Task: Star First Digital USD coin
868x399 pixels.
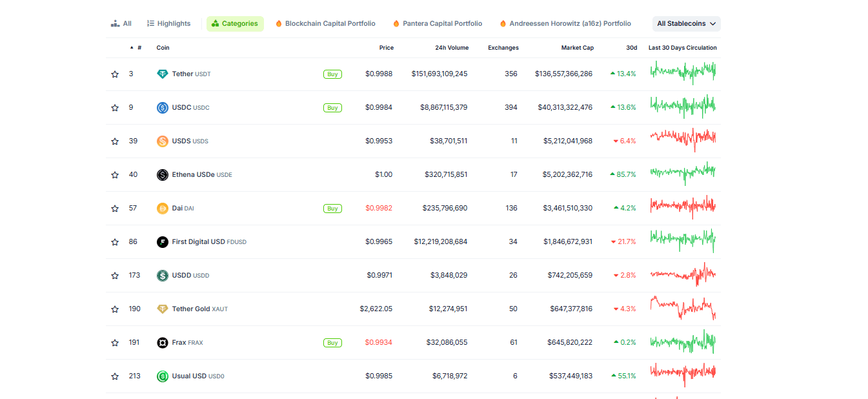Action: pyautogui.click(x=115, y=242)
